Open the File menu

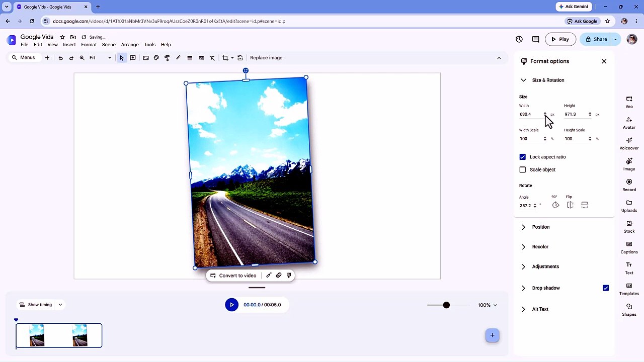(x=24, y=45)
